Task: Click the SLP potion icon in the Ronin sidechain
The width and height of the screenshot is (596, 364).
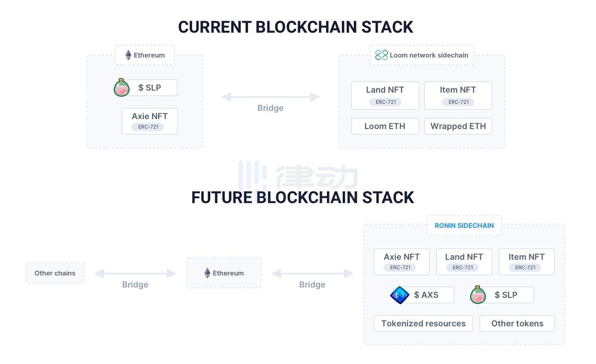Action: (478, 295)
